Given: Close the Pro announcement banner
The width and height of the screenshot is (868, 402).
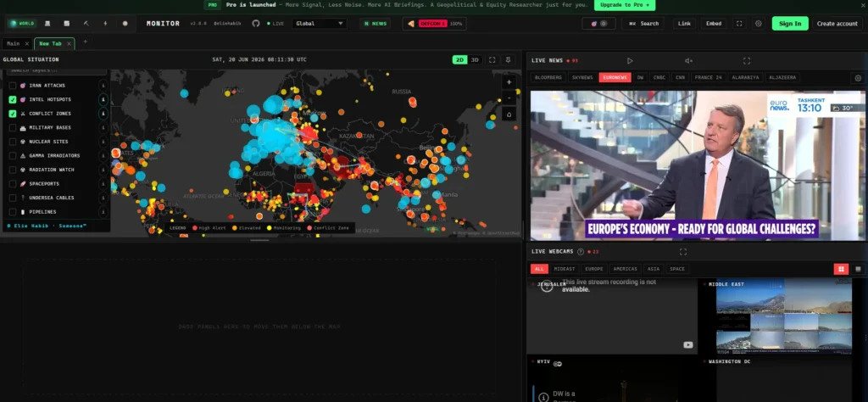Looking at the screenshot, I should click(x=862, y=5).
